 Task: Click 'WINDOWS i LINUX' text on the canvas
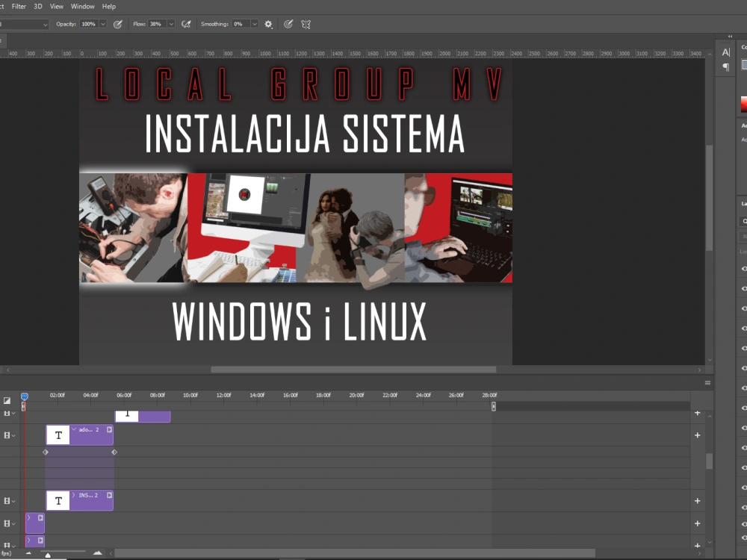tap(300, 321)
